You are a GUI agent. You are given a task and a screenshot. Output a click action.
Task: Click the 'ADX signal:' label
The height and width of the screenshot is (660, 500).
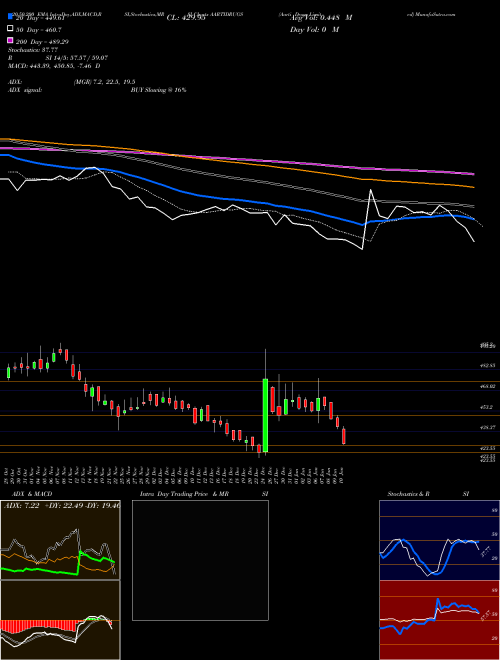point(25,90)
